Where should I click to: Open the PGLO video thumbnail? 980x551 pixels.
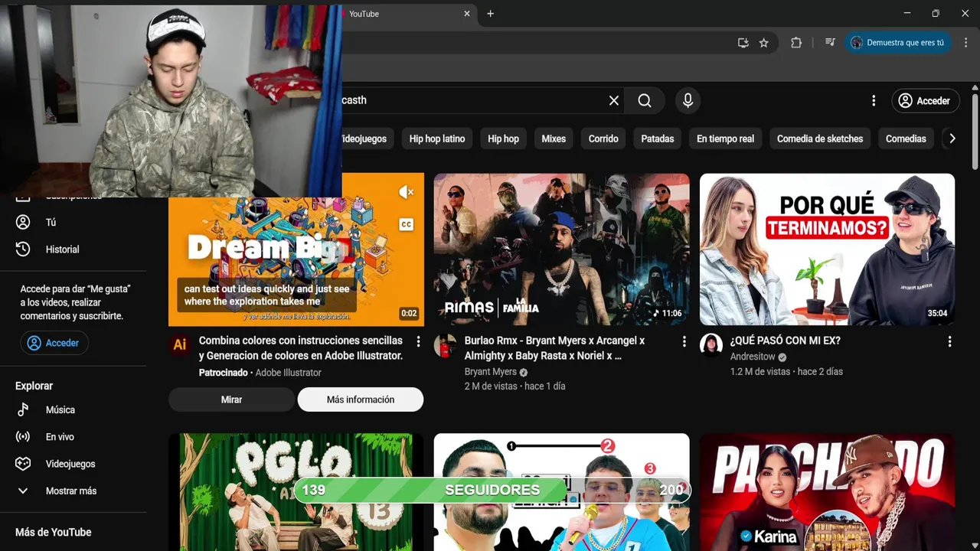(x=296, y=492)
